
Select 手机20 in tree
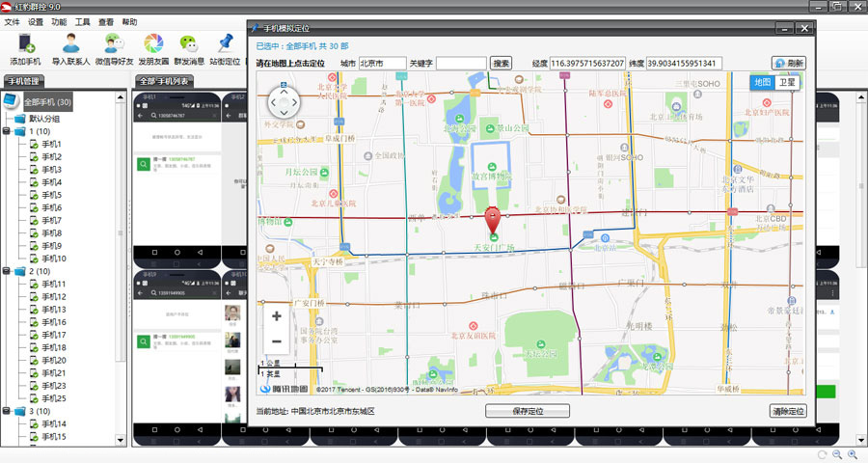pyautogui.click(x=54, y=361)
